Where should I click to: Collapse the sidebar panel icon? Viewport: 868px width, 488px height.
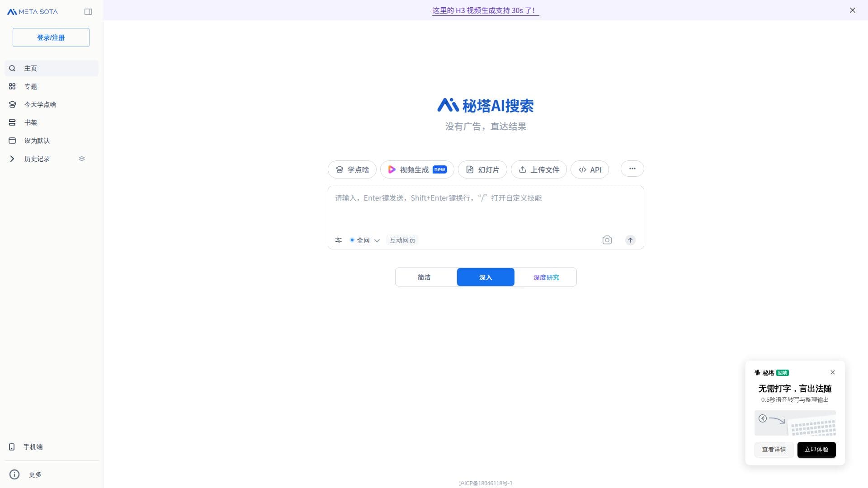coord(88,12)
